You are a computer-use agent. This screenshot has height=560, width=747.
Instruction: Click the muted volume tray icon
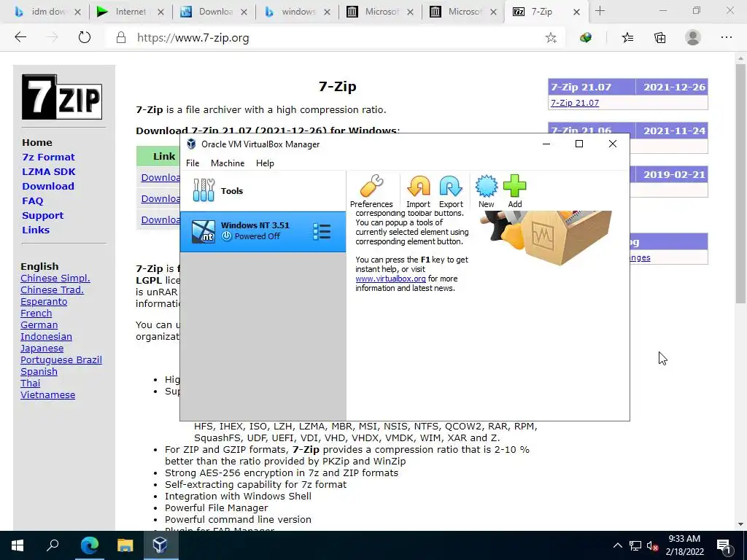point(652,545)
